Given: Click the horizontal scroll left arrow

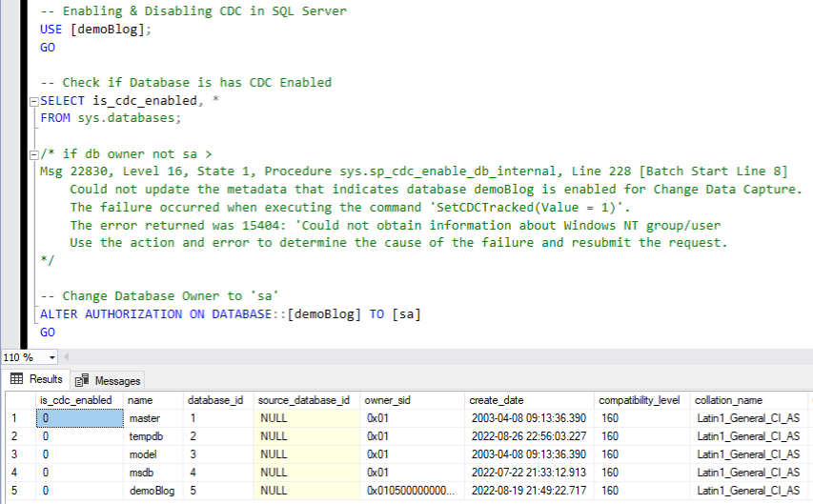Looking at the screenshot, I should point(66,356).
